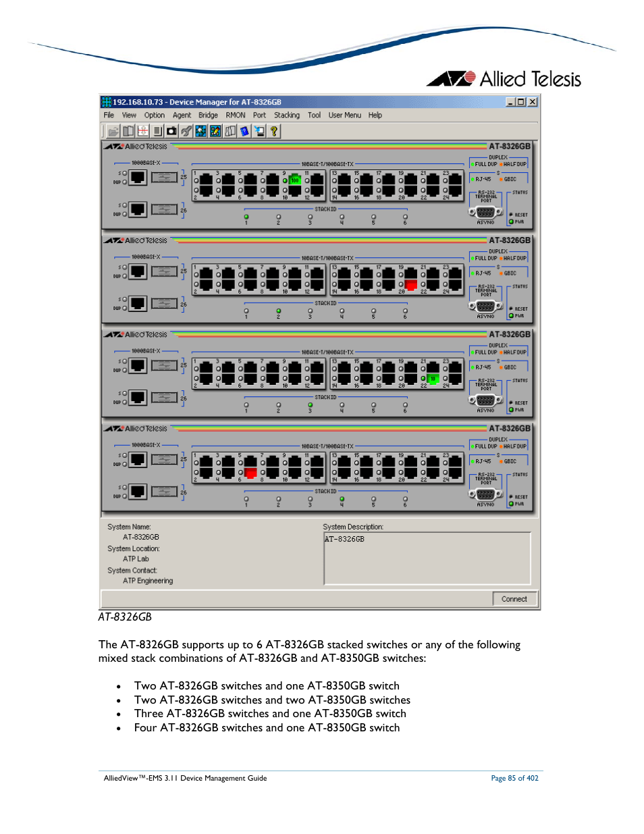Select port 1 on the stack ID 1 switch
The height and width of the screenshot is (834, 644).
[x=207, y=180]
